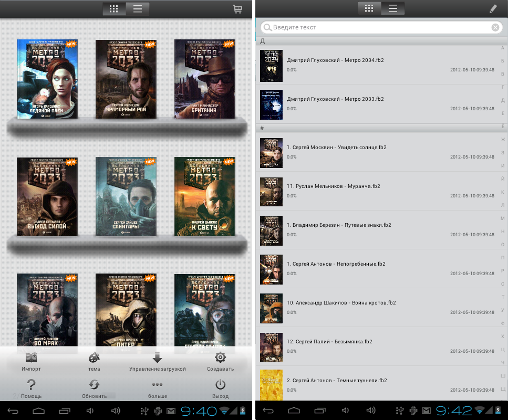This screenshot has height=420, width=508.
Task: Tap volume down in left navigation bar
Action: 90,411
